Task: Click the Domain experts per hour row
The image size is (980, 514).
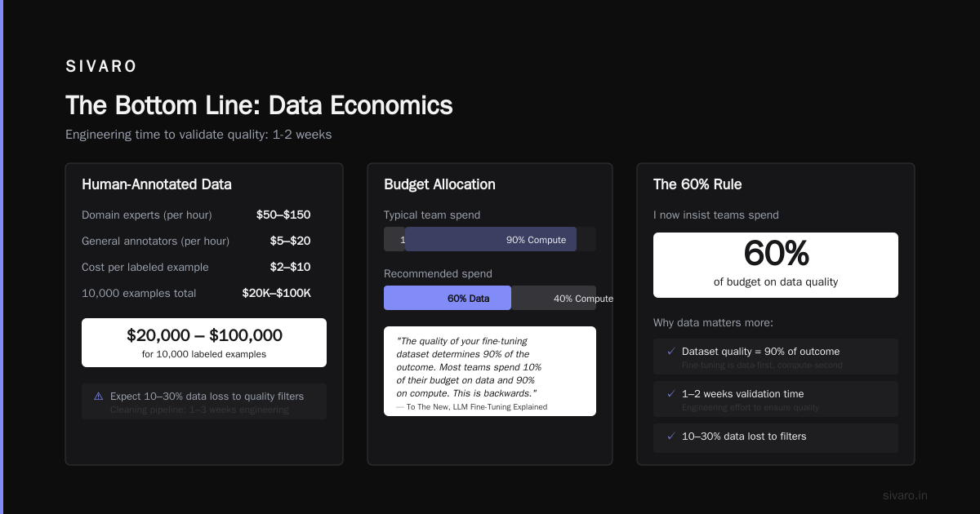Action: 196,215
